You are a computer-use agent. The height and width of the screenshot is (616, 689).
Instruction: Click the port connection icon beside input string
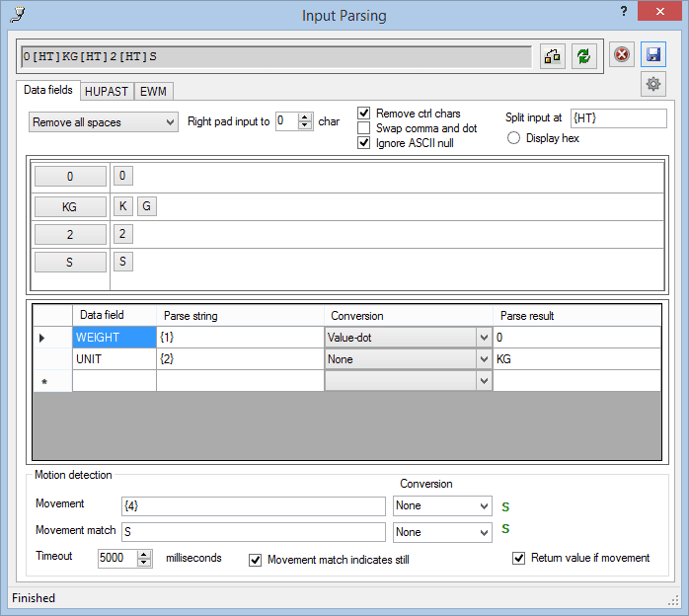click(553, 56)
